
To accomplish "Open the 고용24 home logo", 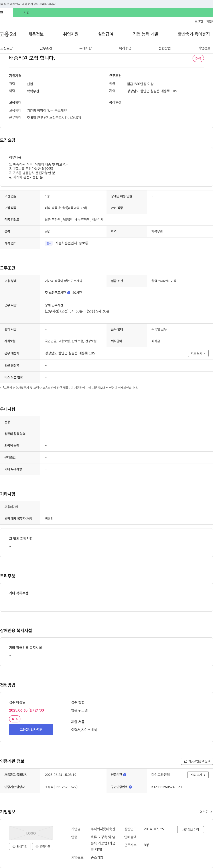I will (8, 34).
